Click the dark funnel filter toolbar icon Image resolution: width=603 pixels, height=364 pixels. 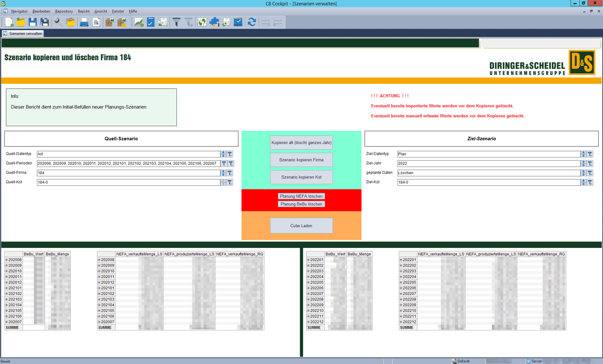point(176,22)
